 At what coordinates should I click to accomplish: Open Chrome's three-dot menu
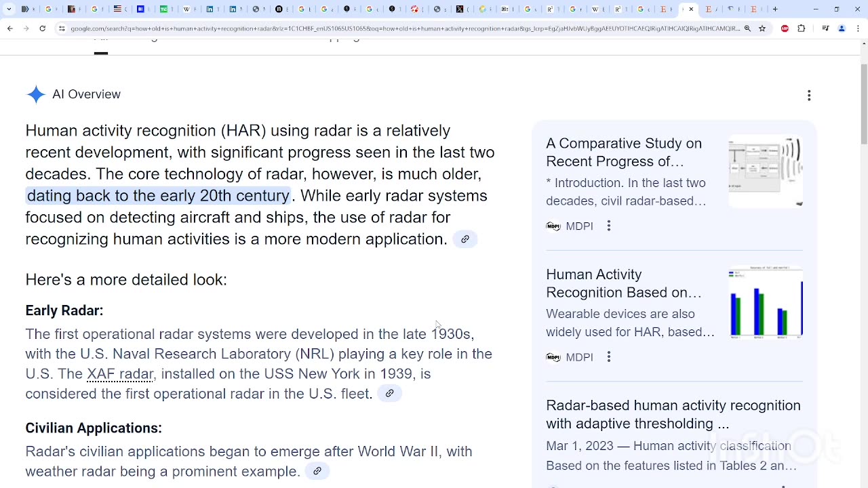(857, 28)
